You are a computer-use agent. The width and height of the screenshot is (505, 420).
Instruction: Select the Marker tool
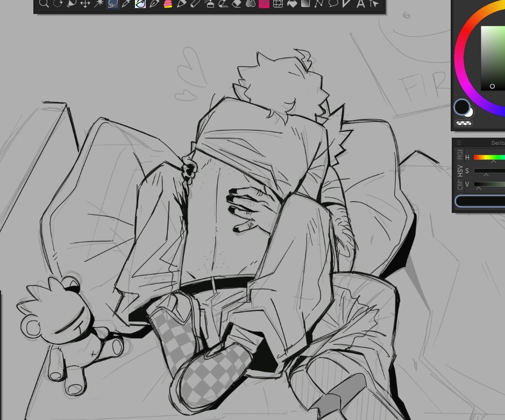[x=181, y=4]
